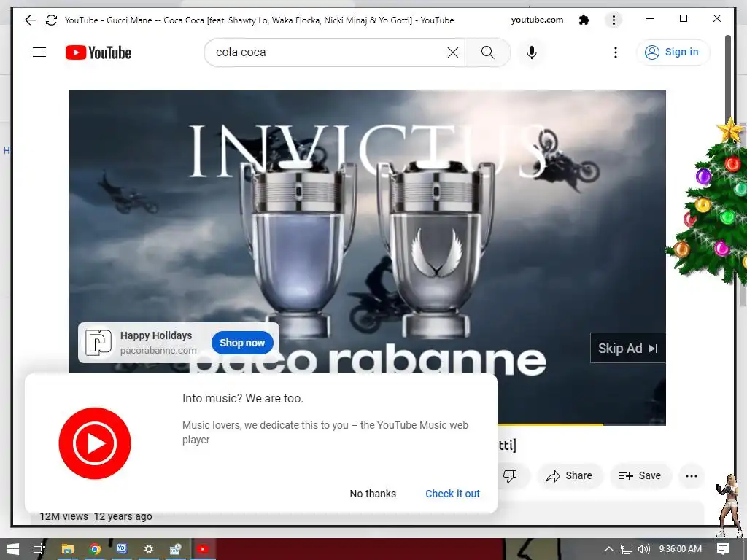Click the yellow ad progress bar
747x560 pixels.
[550, 424]
